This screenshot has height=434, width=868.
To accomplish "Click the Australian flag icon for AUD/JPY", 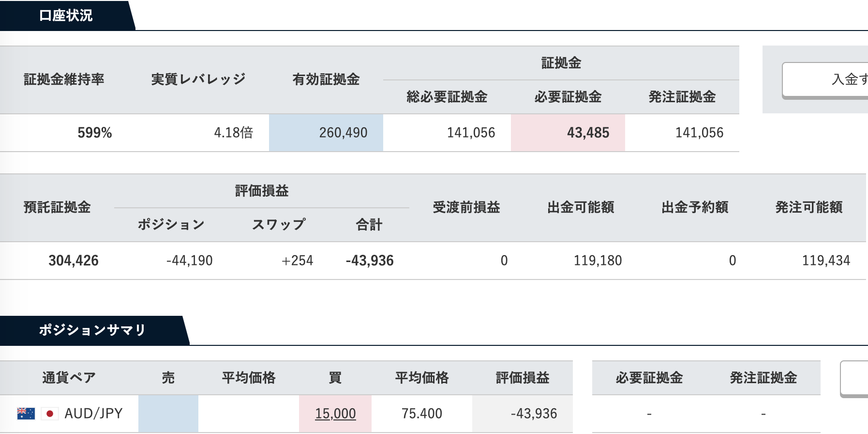I will click(x=26, y=414).
